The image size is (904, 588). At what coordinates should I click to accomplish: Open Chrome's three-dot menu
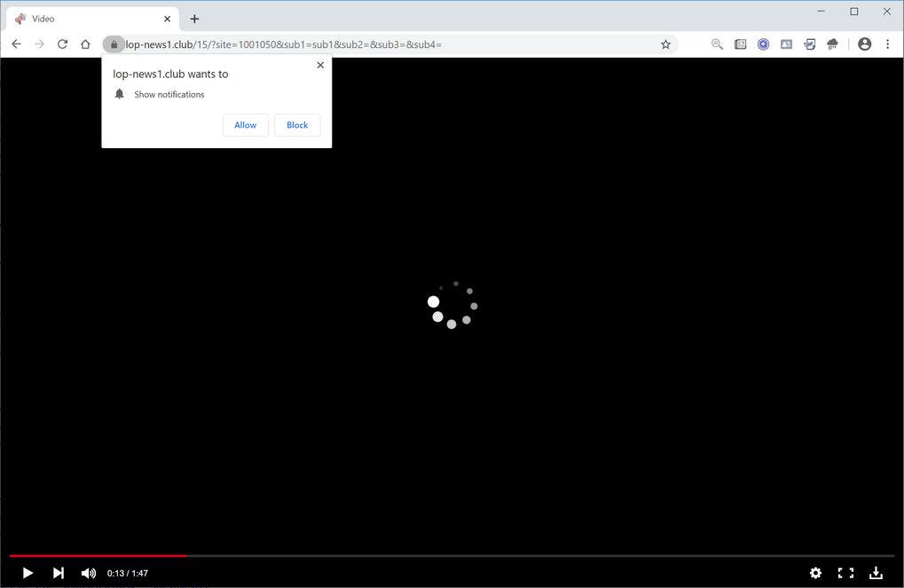888,43
